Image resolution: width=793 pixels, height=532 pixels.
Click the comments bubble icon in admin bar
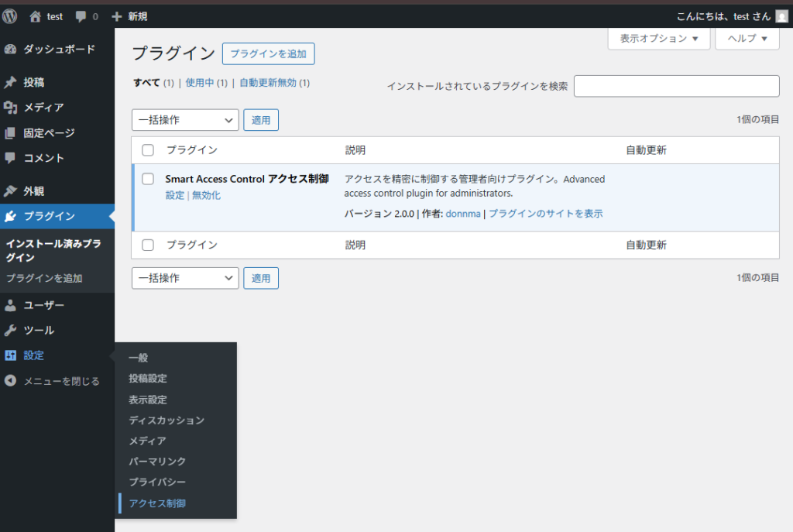click(x=81, y=16)
